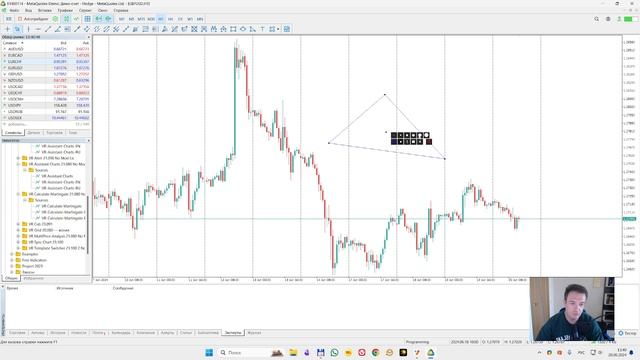640x360 pixels.
Task: Open the Вставка menu
Action: pos(45,10)
